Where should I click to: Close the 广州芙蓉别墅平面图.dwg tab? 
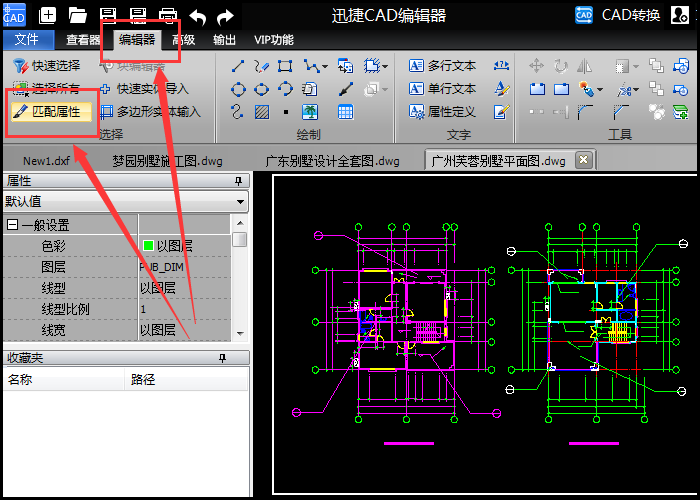[x=583, y=159]
